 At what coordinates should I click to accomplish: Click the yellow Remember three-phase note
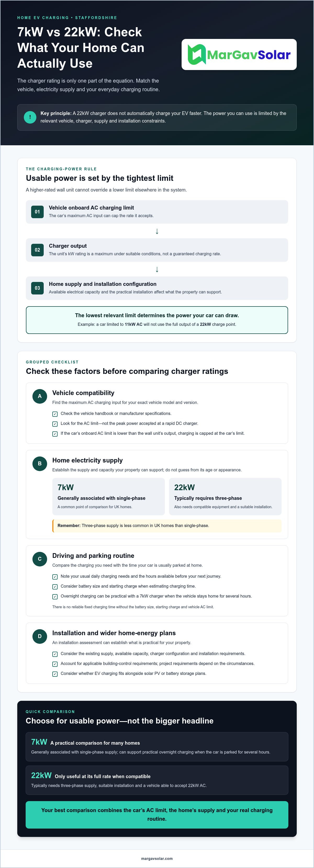point(167,526)
